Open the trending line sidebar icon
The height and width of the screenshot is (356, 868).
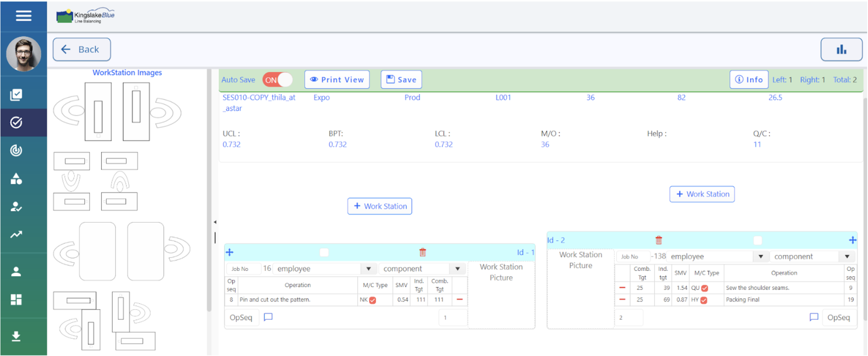coord(16,235)
